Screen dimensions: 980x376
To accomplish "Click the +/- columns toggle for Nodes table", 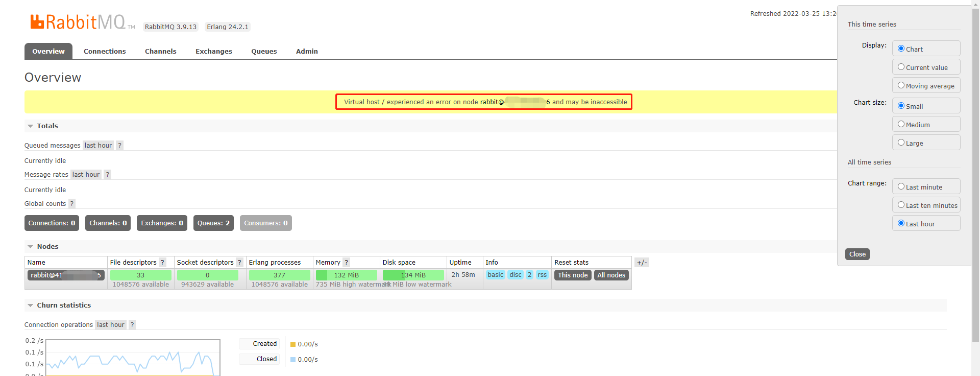I will point(642,263).
